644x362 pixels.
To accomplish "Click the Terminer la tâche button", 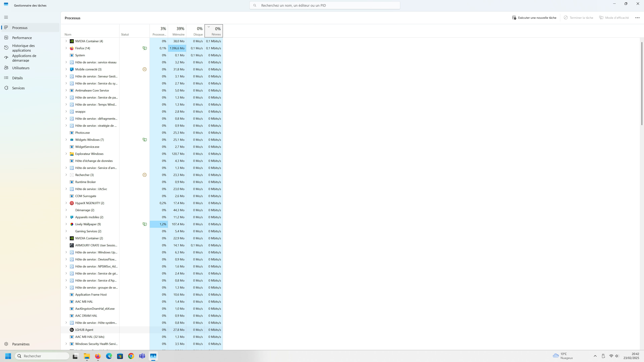I will 578,18.
